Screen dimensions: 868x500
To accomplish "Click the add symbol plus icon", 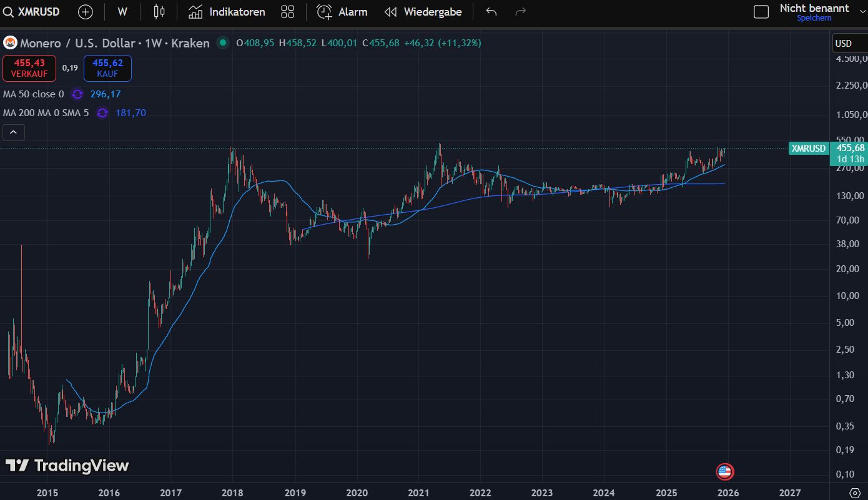I will pyautogui.click(x=85, y=12).
